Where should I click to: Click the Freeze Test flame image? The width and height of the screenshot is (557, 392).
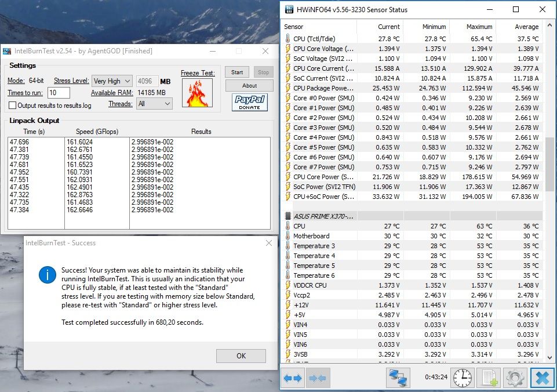(x=197, y=93)
